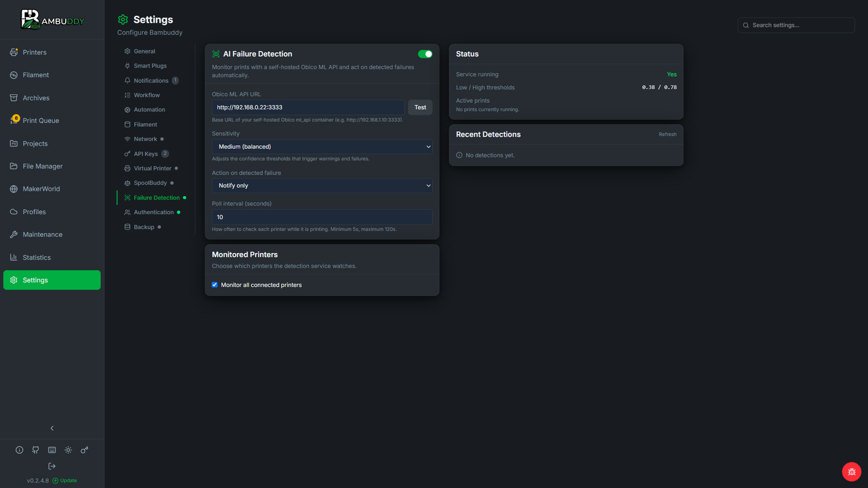
Task: Refresh the Recent Detections list
Action: (667, 134)
